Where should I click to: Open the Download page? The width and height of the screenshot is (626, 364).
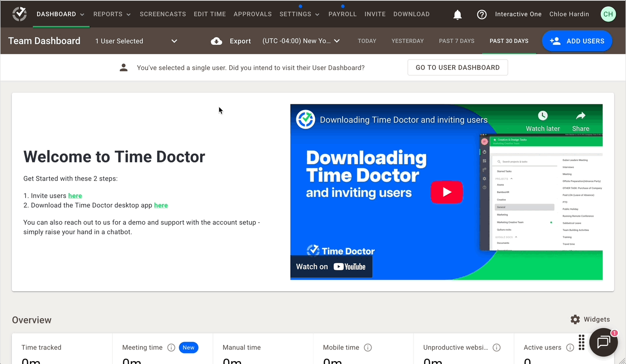pyautogui.click(x=412, y=14)
